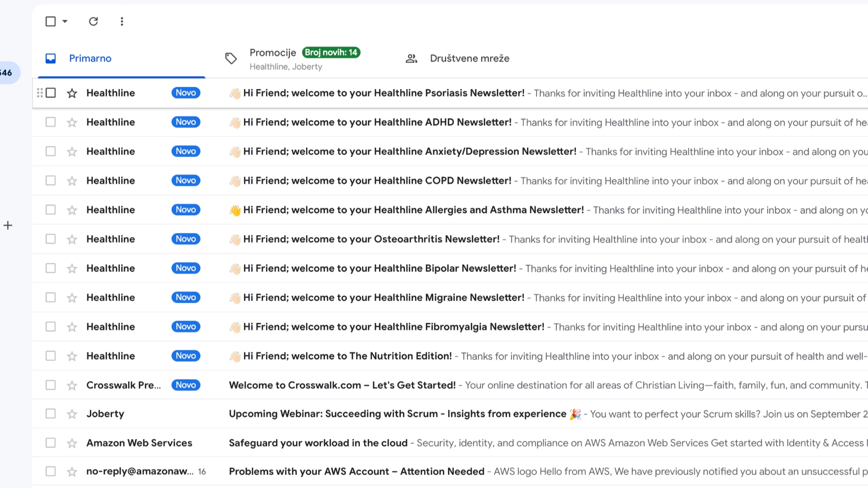Star the Healthline COPD Newsletter email
The width and height of the screenshot is (868, 488).
pyautogui.click(x=72, y=181)
